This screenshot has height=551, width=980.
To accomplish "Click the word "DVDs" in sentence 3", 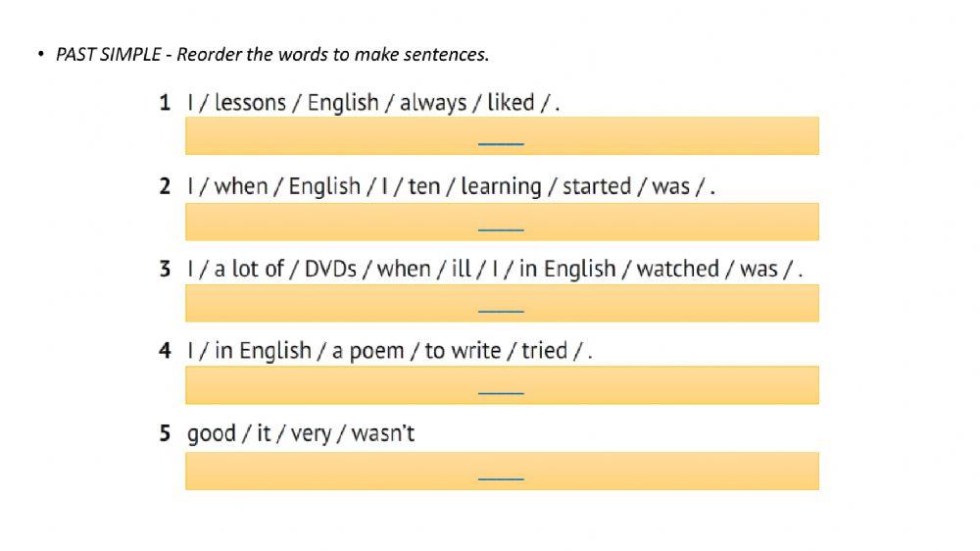I will point(330,269).
